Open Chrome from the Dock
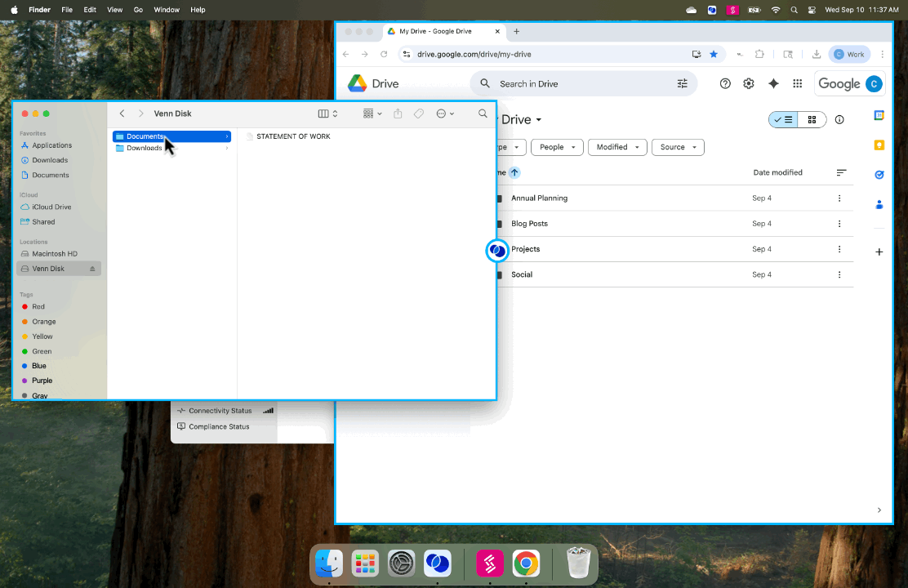This screenshot has height=588, width=908. [x=525, y=563]
